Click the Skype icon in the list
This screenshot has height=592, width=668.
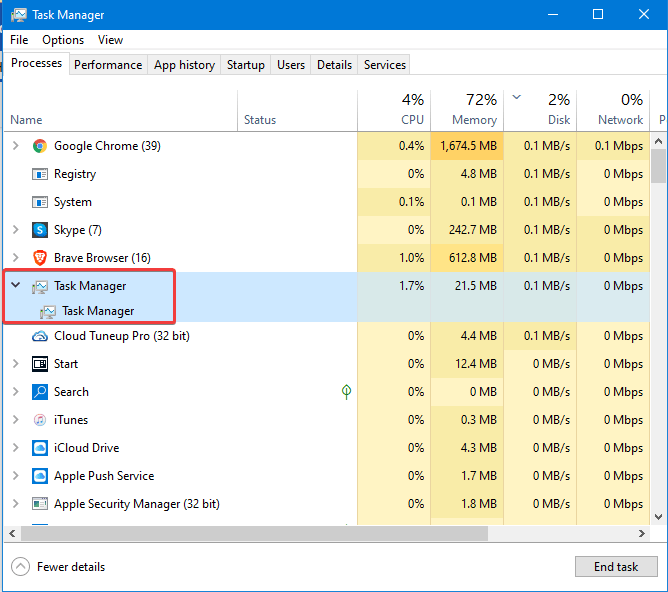click(40, 230)
